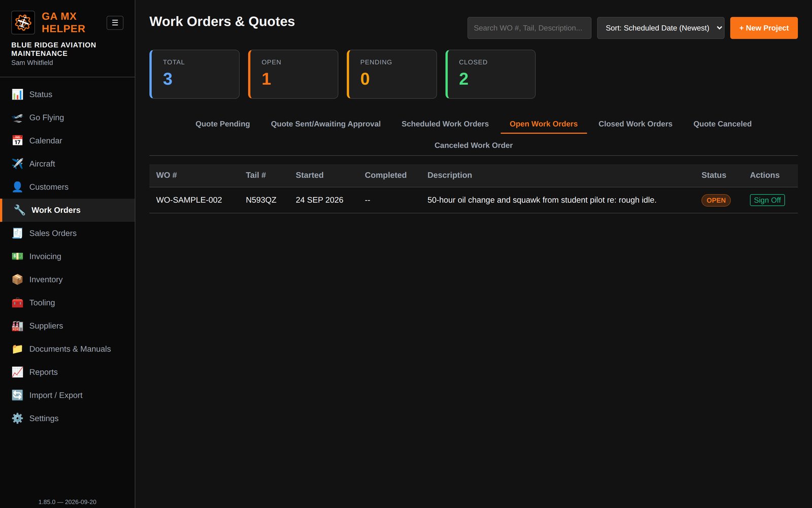Click the CLOSED 2 summary card
Screen dimensions: 812x508
click(x=491, y=74)
